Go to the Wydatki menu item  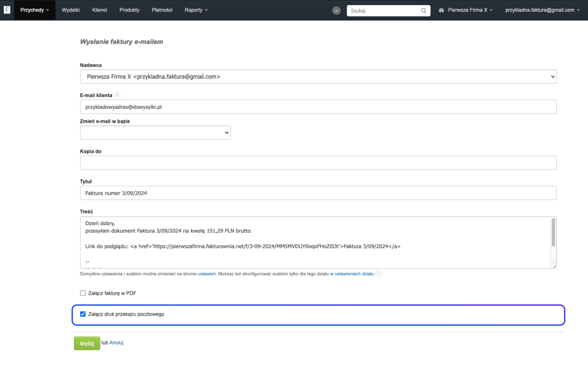tap(71, 10)
